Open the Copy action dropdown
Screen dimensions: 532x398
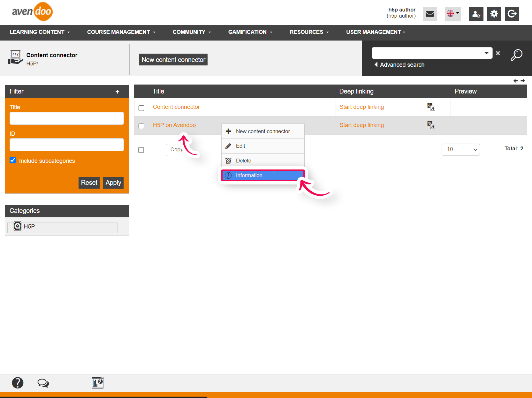(x=194, y=150)
